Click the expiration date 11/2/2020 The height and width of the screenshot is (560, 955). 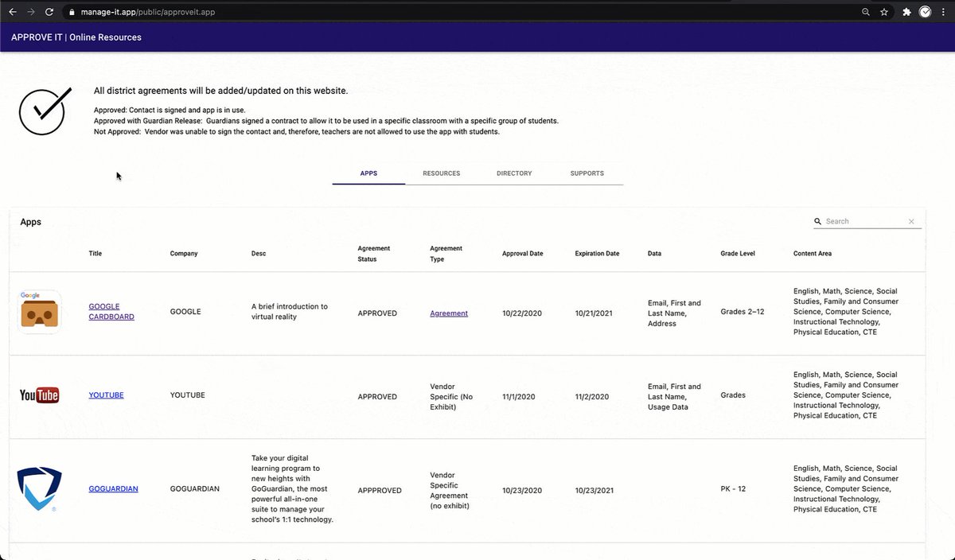click(x=592, y=397)
